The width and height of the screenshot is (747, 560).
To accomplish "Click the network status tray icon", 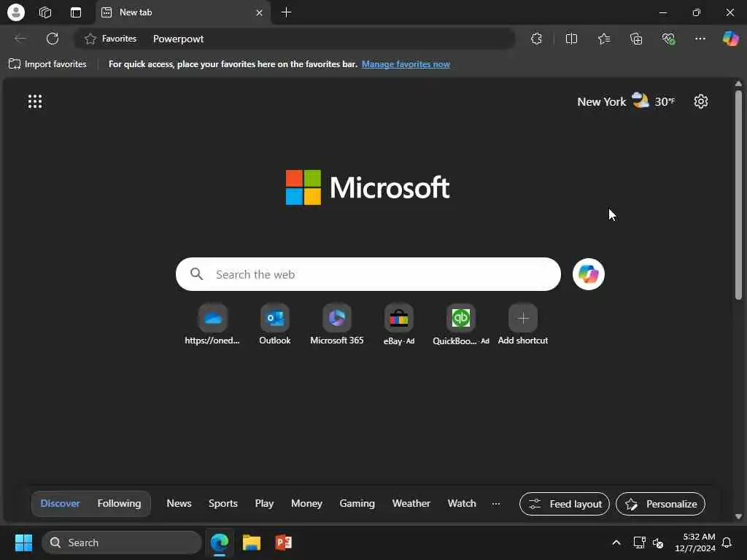I will pyautogui.click(x=639, y=542).
